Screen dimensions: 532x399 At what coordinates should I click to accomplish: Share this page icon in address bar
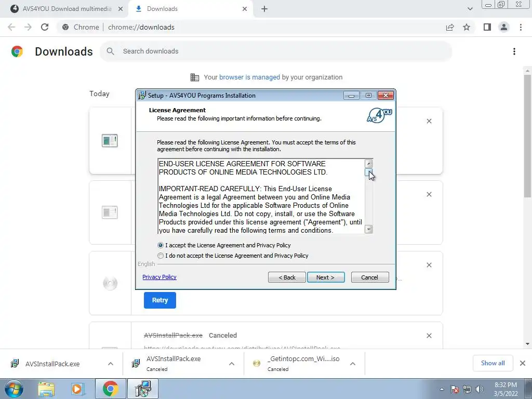[450, 27]
